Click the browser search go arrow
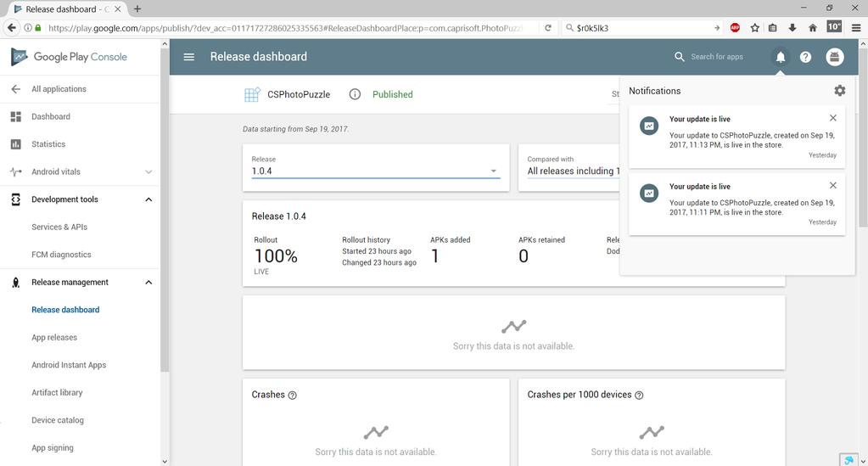 click(717, 28)
